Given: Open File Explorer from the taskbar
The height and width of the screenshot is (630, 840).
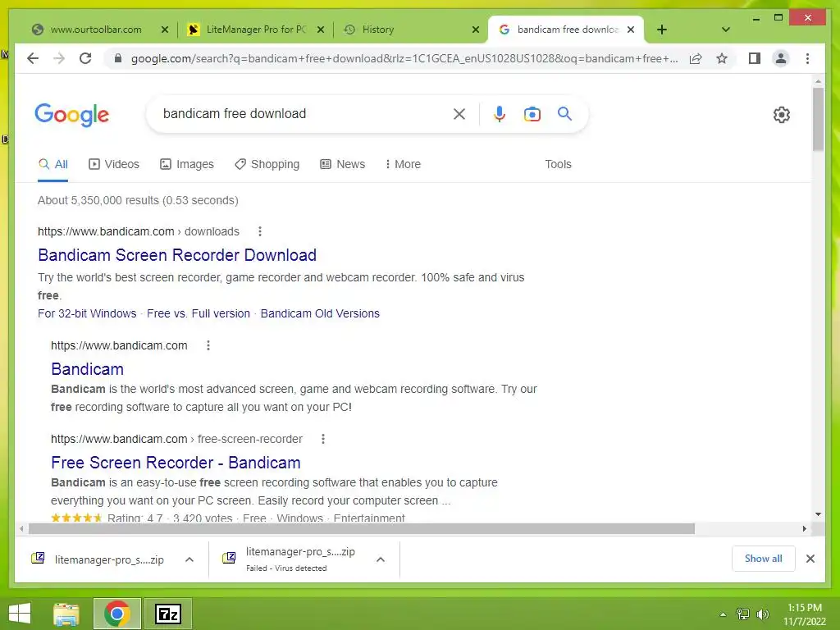Looking at the screenshot, I should pyautogui.click(x=66, y=614).
